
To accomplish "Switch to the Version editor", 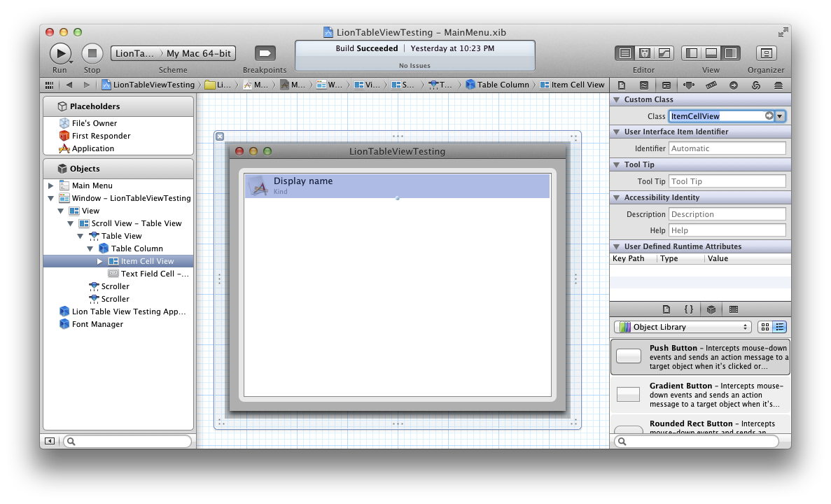I will tap(664, 53).
